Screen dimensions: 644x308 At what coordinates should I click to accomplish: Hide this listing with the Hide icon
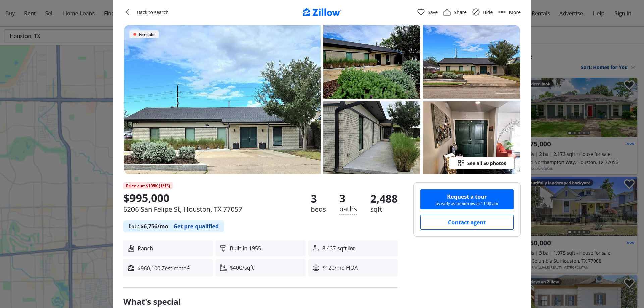pyautogui.click(x=476, y=12)
